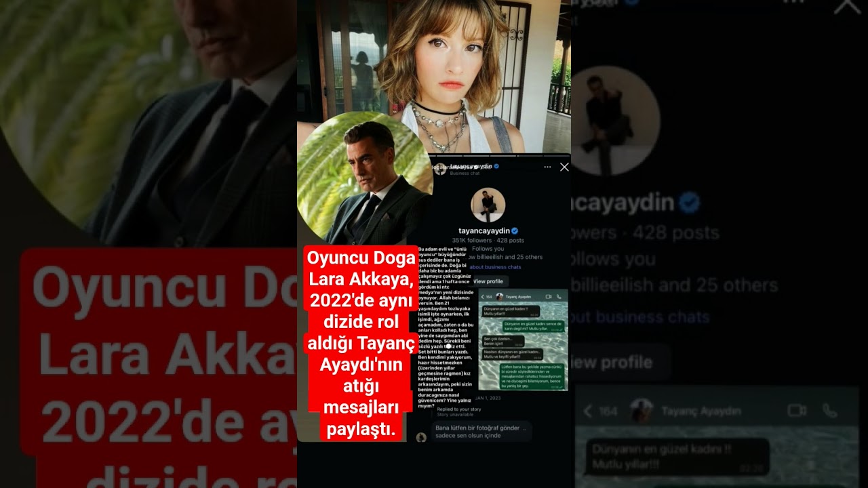Screen dimensions: 868x488
Task: Tap WhatsApp back arrow next to 164
Action: 484,297
